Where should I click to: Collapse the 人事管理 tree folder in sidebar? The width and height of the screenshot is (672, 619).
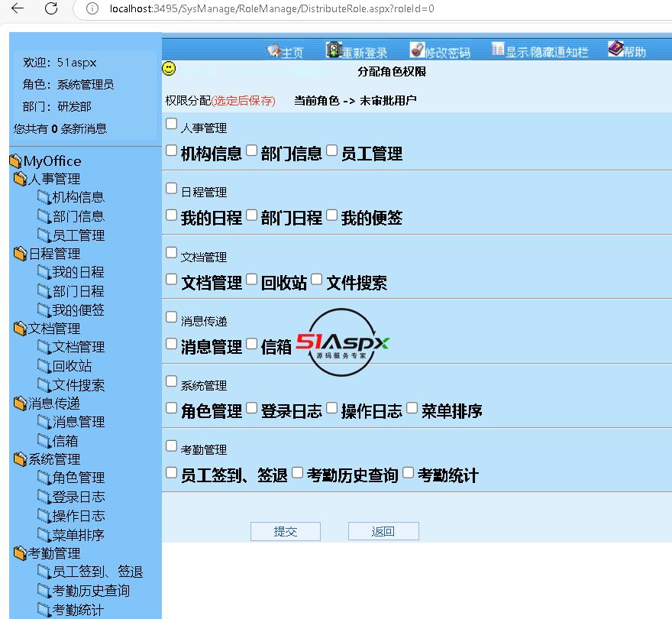[x=21, y=179]
